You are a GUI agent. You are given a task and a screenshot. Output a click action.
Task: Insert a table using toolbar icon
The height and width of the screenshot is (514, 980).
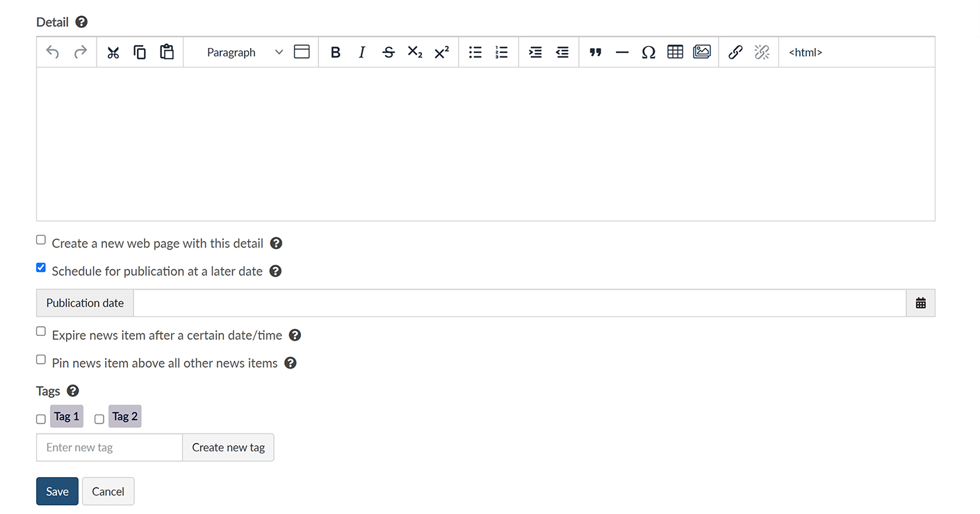[675, 52]
